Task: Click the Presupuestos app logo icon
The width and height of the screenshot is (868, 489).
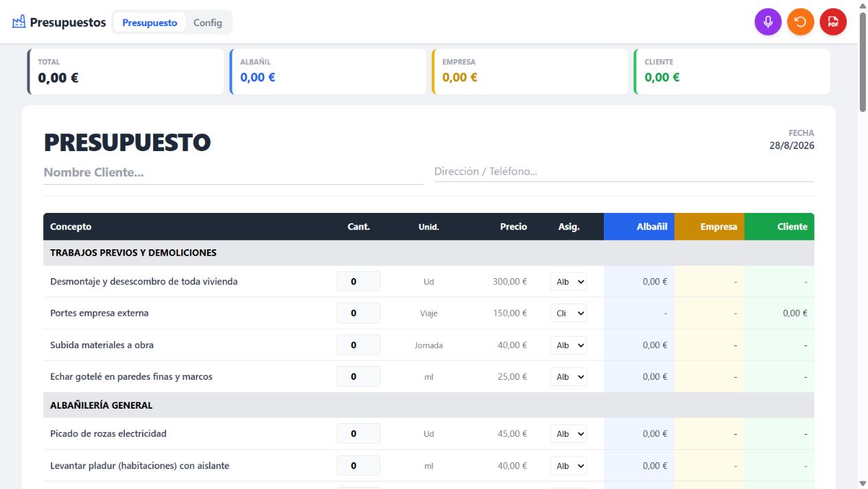Action: click(19, 22)
